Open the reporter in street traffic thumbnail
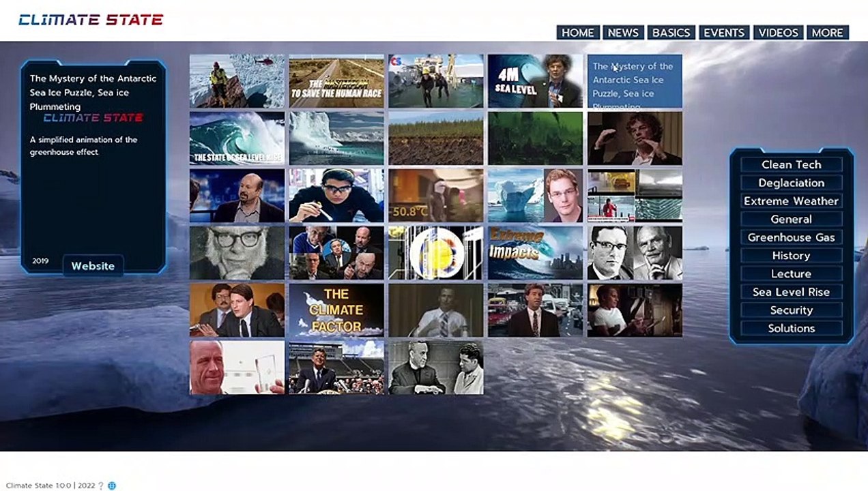Screen dimensions: 868x491 point(536,310)
